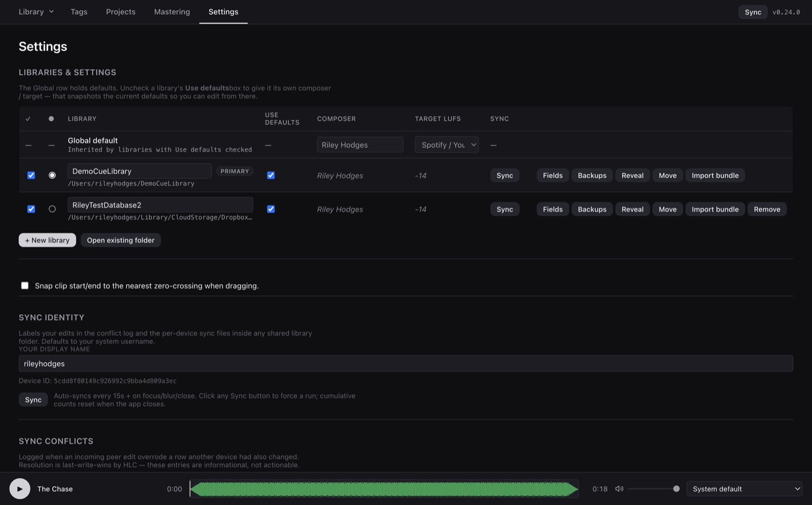Click the checkmark column header icon
The height and width of the screenshot is (505, 812).
[x=28, y=119]
